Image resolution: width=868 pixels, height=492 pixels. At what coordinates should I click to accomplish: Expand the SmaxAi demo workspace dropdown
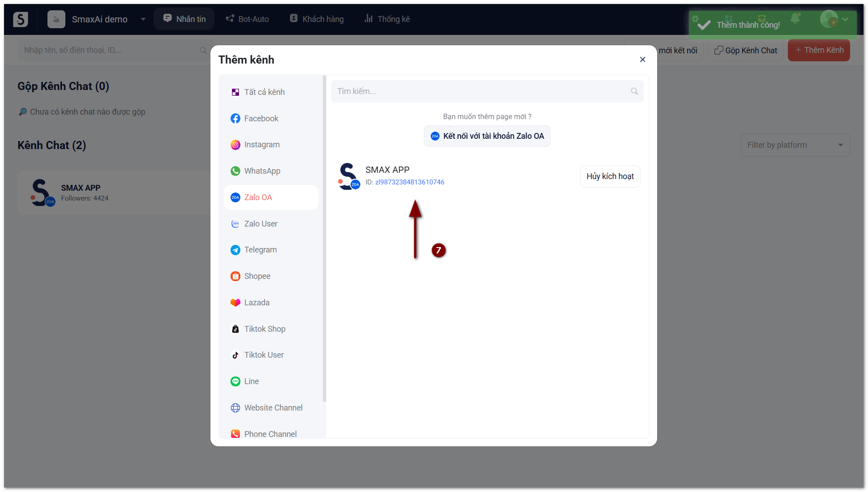click(x=143, y=19)
